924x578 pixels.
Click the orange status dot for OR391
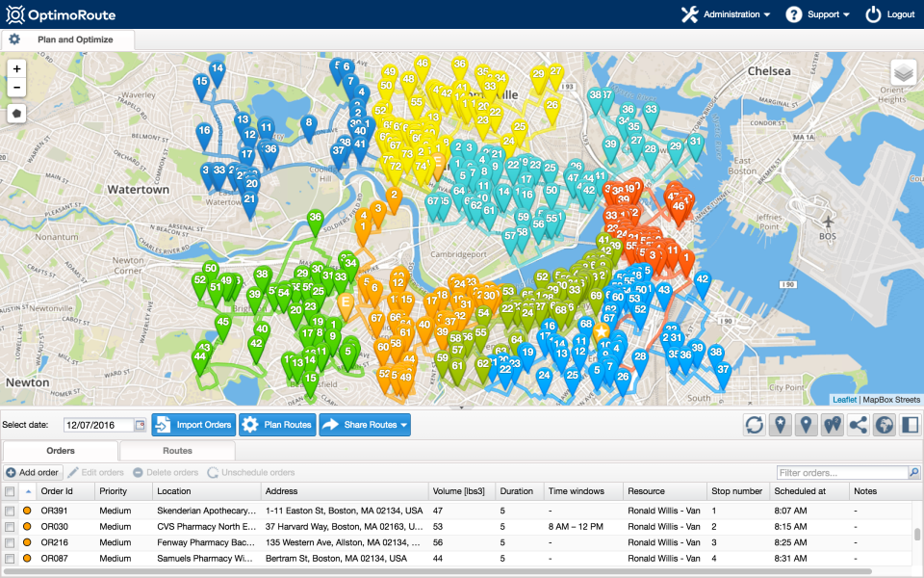[27, 511]
